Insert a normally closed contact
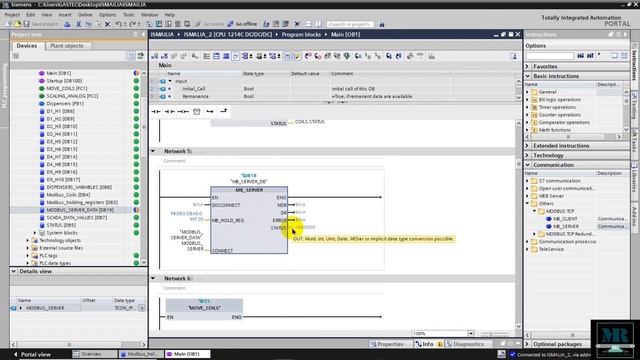The width and height of the screenshot is (640, 360). pos(169,111)
